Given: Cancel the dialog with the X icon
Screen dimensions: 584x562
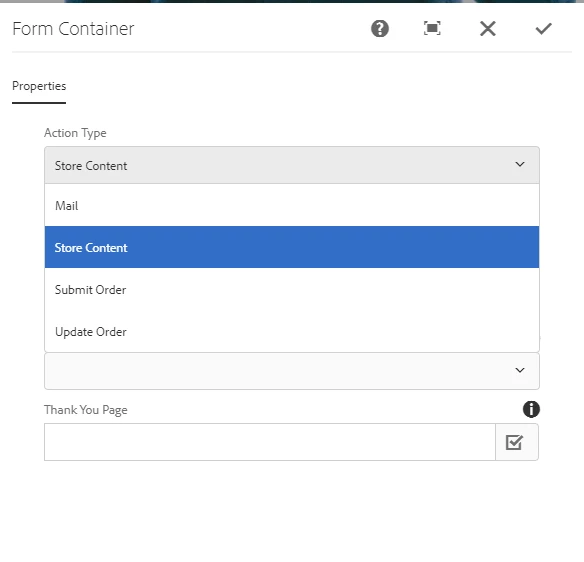Looking at the screenshot, I should [488, 29].
